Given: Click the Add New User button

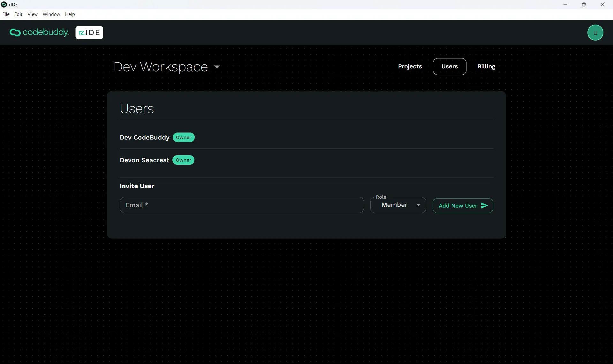Looking at the screenshot, I should tap(463, 206).
